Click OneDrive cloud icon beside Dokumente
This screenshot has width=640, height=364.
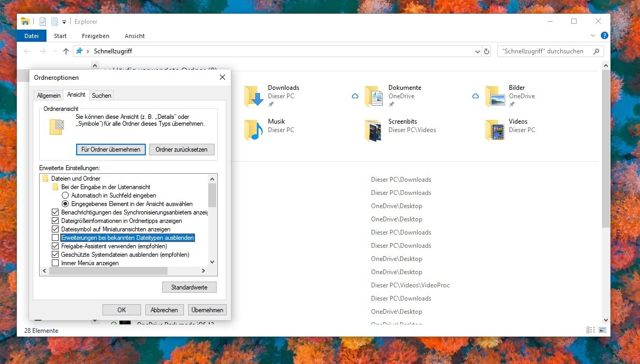pos(355,96)
